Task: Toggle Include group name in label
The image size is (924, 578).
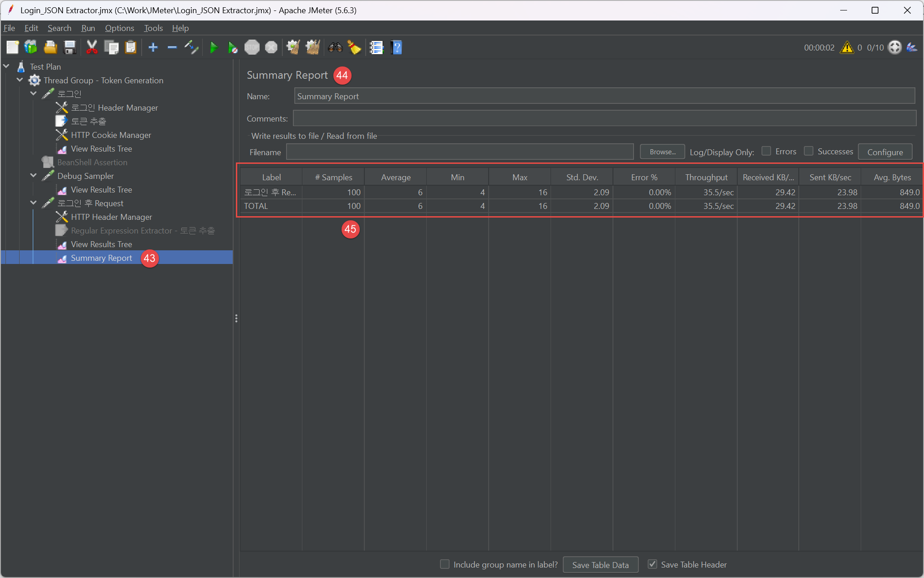Action: tap(445, 564)
